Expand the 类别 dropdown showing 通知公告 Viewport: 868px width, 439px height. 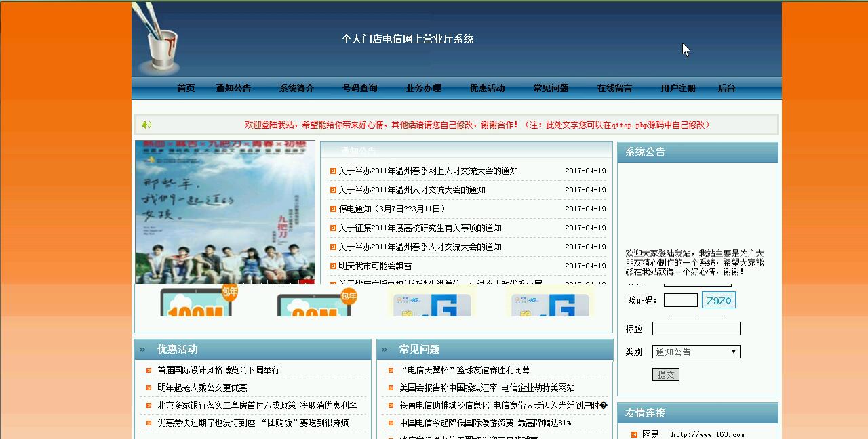pyautogui.click(x=696, y=352)
